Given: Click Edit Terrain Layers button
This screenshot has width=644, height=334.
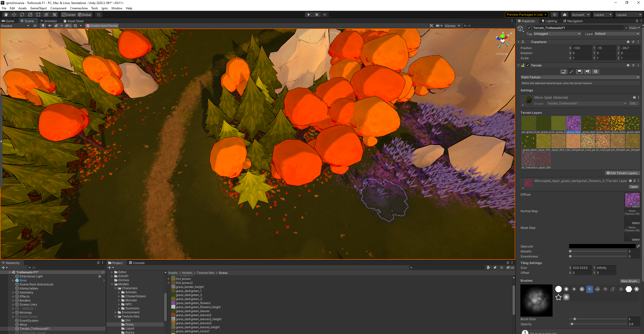Looking at the screenshot, I should click(623, 173).
